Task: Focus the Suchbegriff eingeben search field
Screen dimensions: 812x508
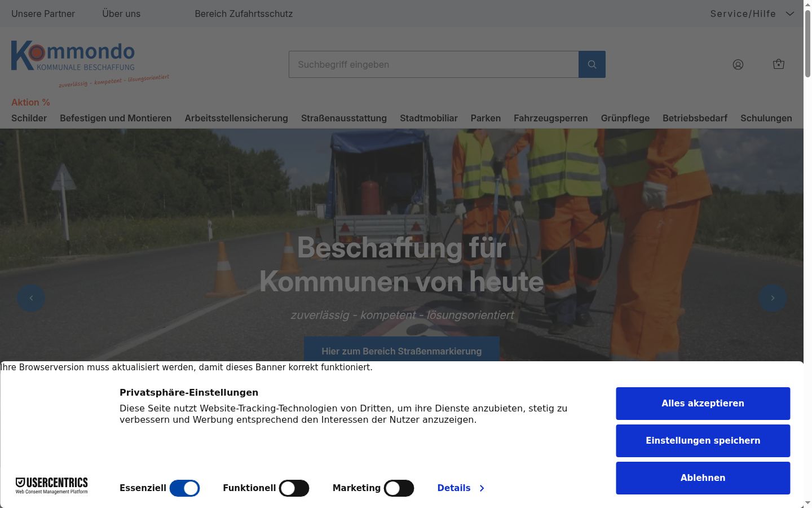Action: click(x=434, y=64)
